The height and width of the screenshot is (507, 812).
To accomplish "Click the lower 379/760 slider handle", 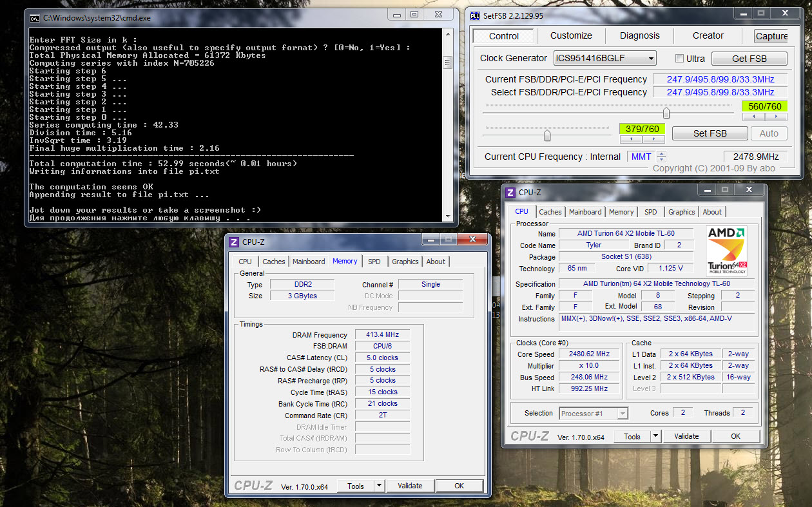I will pos(547,135).
